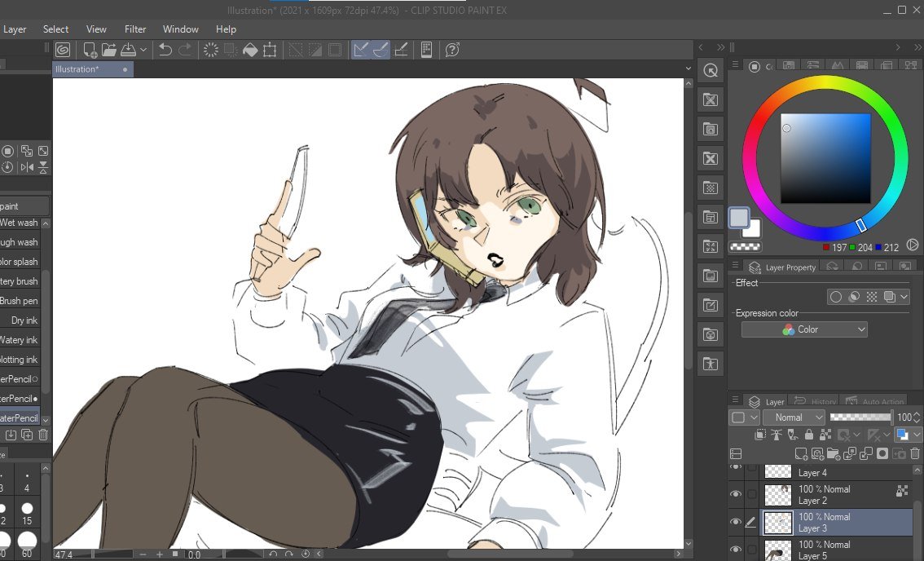924x561 pixels.
Task: Click the Undo arrow in the command bar
Action: (165, 50)
